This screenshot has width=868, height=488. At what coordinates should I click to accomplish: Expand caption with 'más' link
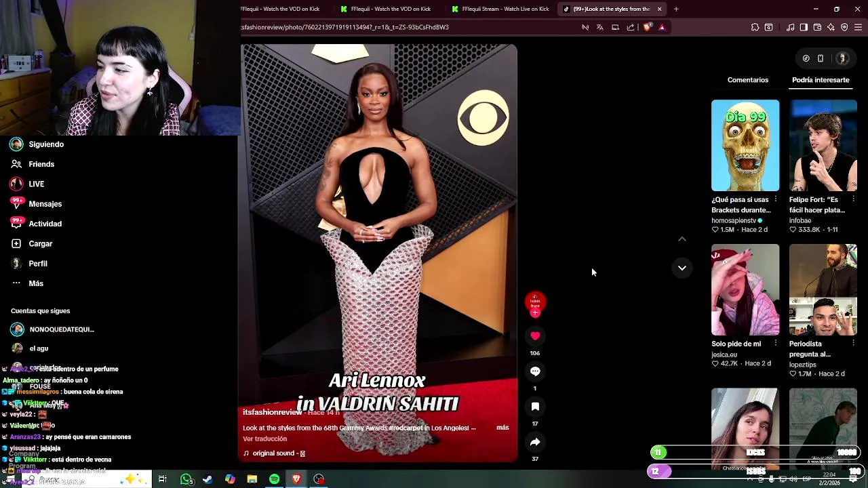click(502, 428)
